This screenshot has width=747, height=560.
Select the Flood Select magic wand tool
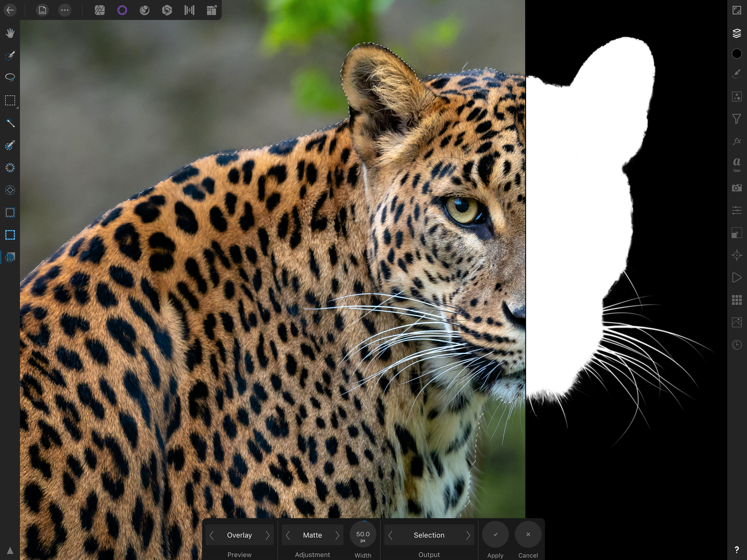[x=10, y=123]
